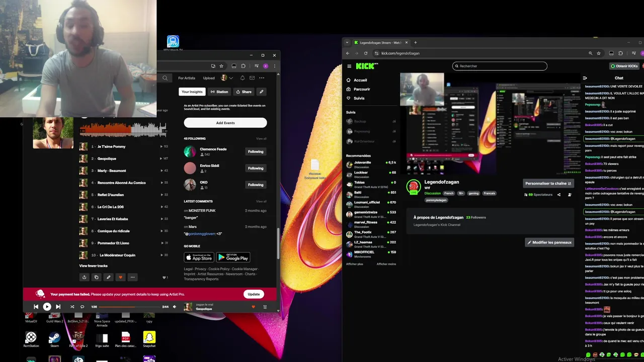The height and width of the screenshot is (362, 644).
Task: Click share icon under playlist track list
Action: tap(84, 277)
